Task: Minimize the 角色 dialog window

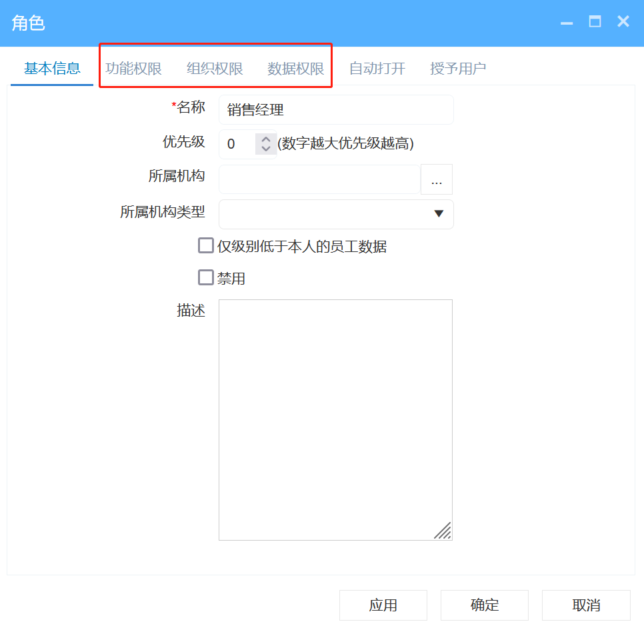Action: (x=566, y=21)
